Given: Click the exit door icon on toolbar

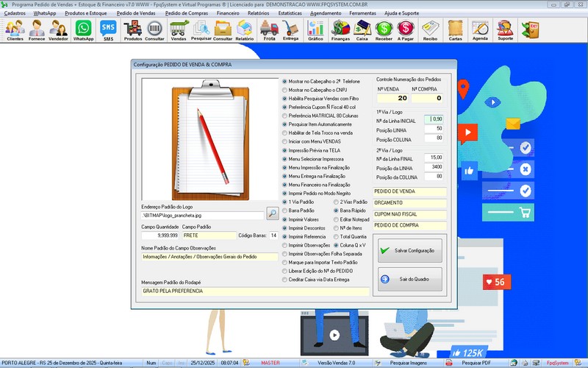Looking at the screenshot, I should coord(530,30).
